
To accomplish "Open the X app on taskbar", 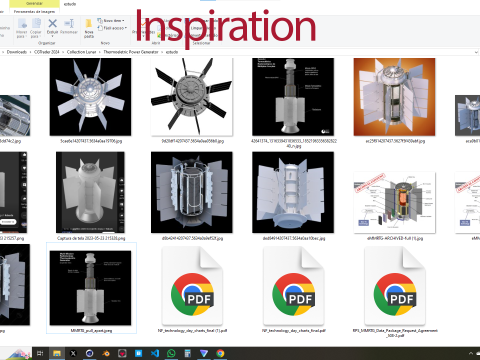I will click(x=73, y=353).
